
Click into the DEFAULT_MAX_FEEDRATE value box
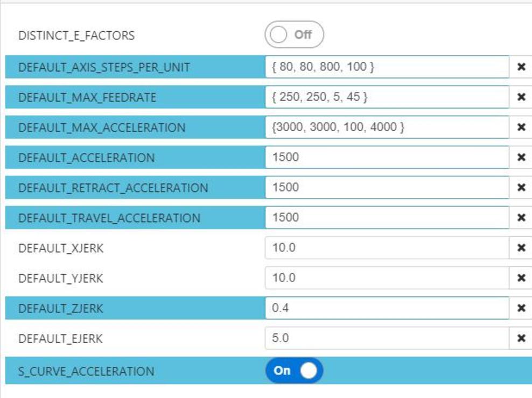[387, 97]
